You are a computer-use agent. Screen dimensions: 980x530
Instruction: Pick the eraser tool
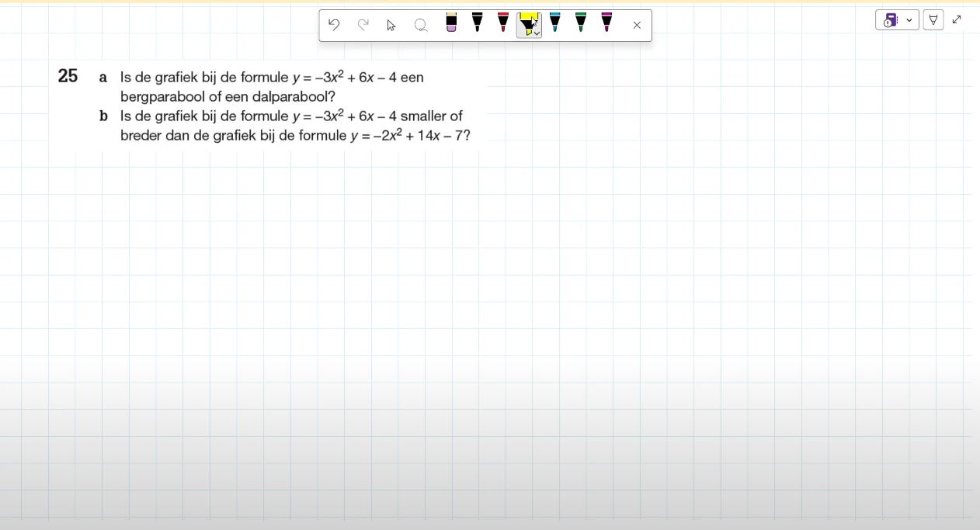click(451, 23)
